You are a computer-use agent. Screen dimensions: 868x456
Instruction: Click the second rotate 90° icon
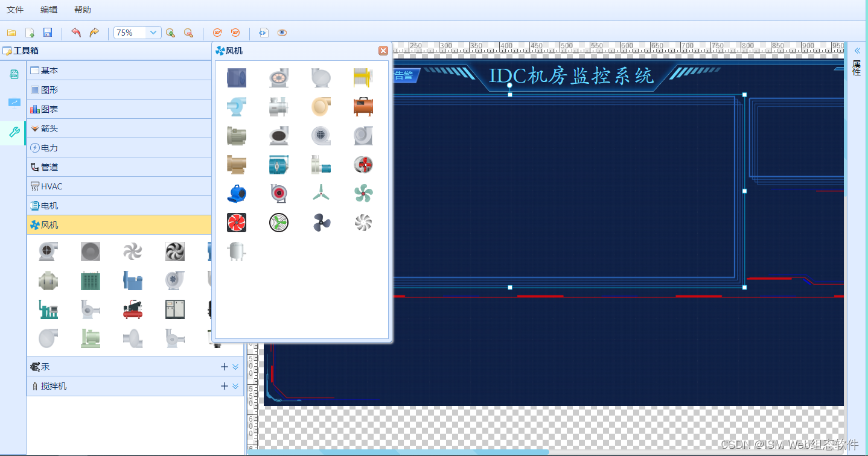coord(235,33)
